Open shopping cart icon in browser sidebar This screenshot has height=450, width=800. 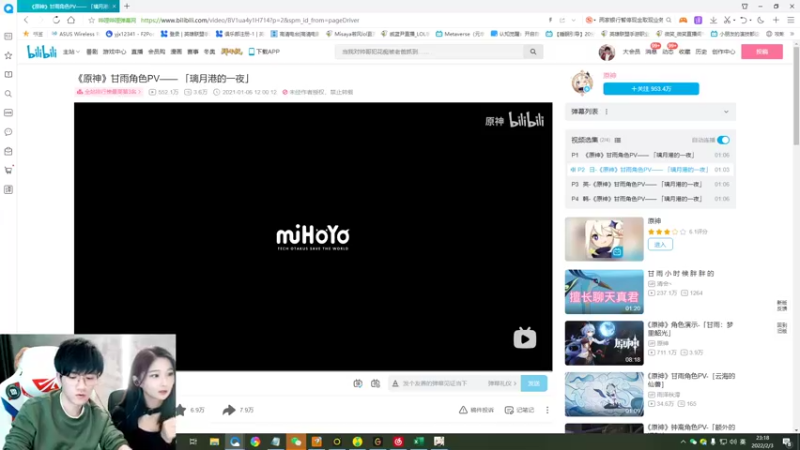(x=8, y=170)
